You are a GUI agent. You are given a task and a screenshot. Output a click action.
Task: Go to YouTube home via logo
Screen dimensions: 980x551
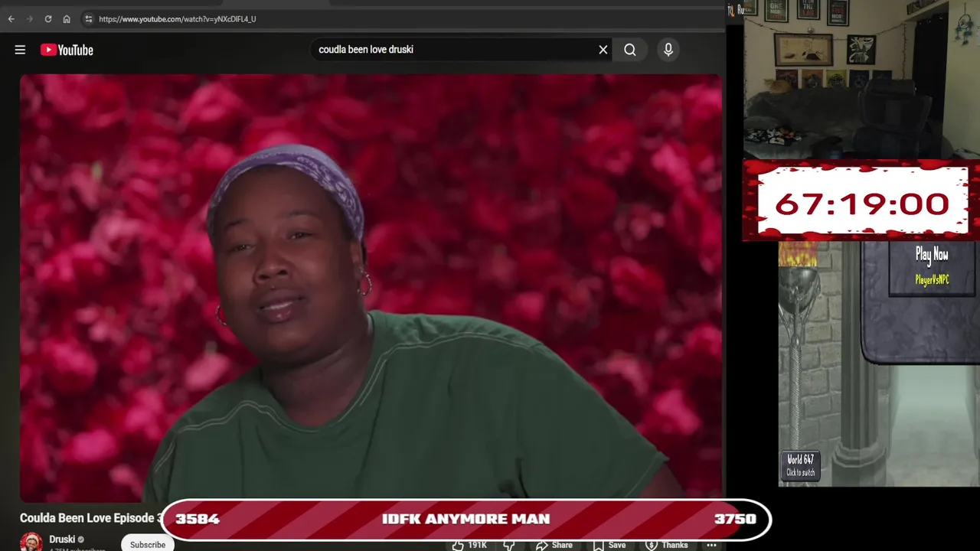point(67,50)
